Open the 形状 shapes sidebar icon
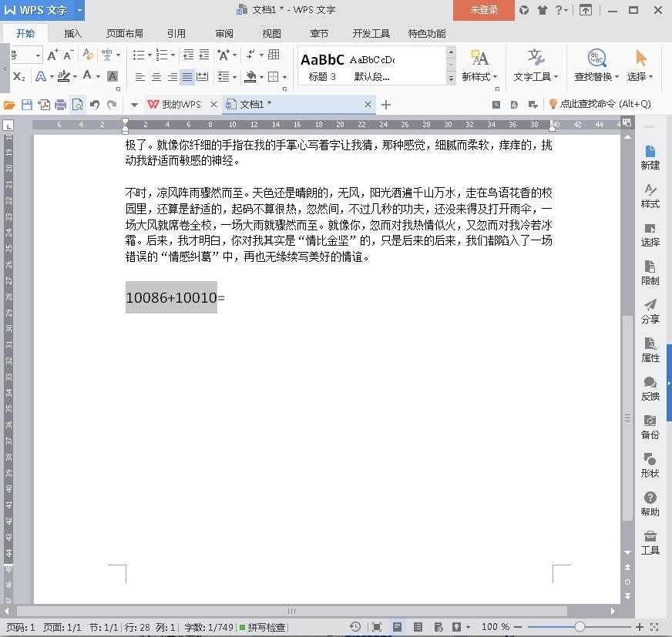The image size is (672, 637). click(x=650, y=466)
